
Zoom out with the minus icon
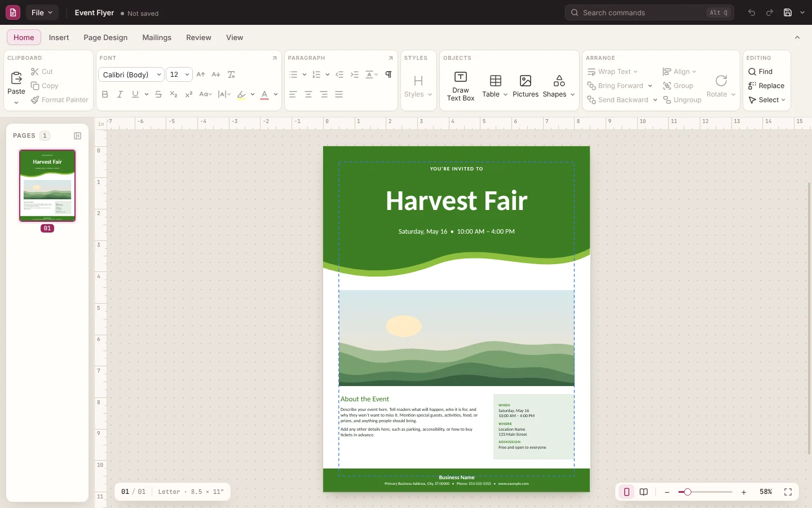point(667,492)
